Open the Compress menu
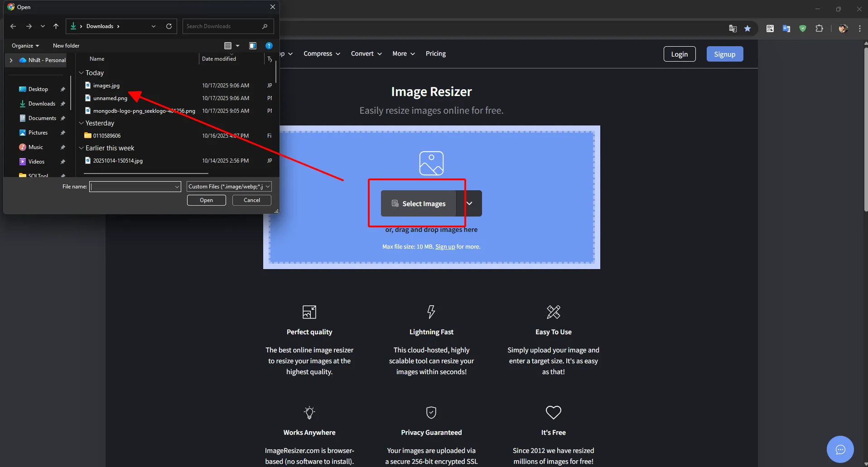Image resolution: width=868 pixels, height=467 pixels. [x=322, y=53]
